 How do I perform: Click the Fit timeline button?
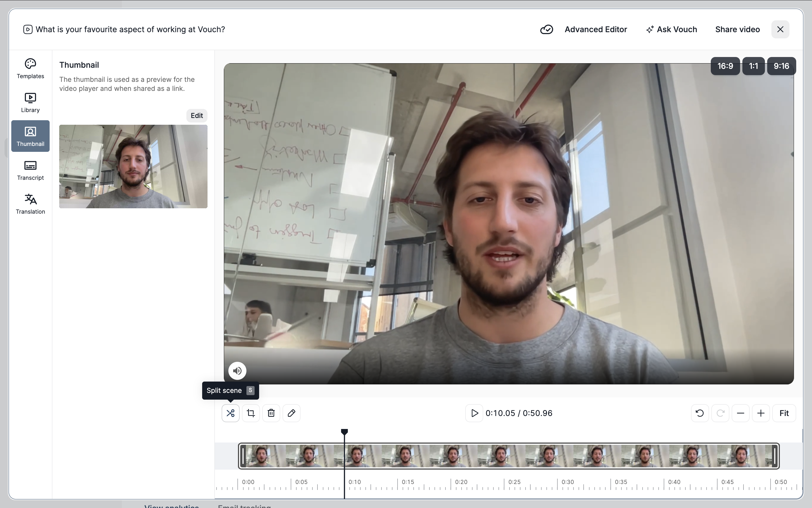(784, 413)
